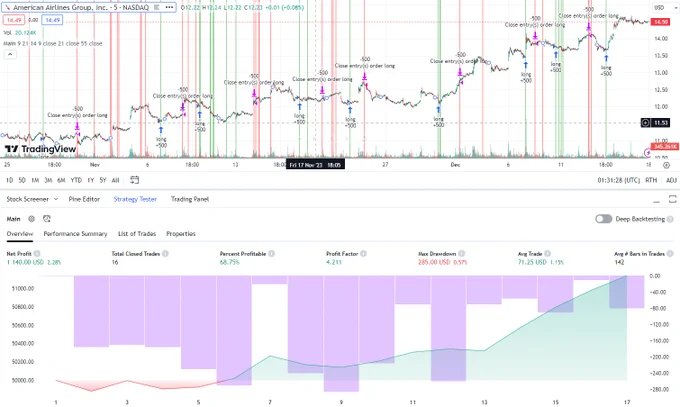Set chart range to 6M

pos(61,180)
